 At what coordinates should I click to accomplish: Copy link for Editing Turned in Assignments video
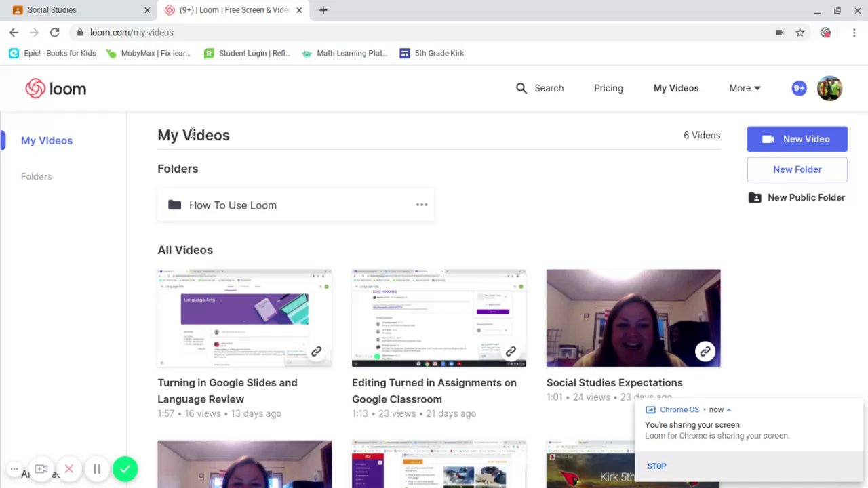point(511,352)
